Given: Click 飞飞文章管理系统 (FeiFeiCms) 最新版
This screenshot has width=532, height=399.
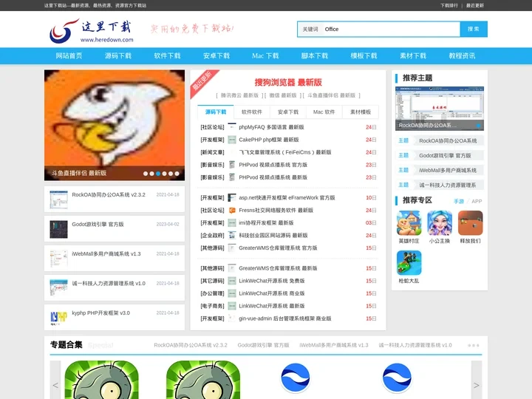Looking at the screenshot, I should pyautogui.click(x=285, y=152).
